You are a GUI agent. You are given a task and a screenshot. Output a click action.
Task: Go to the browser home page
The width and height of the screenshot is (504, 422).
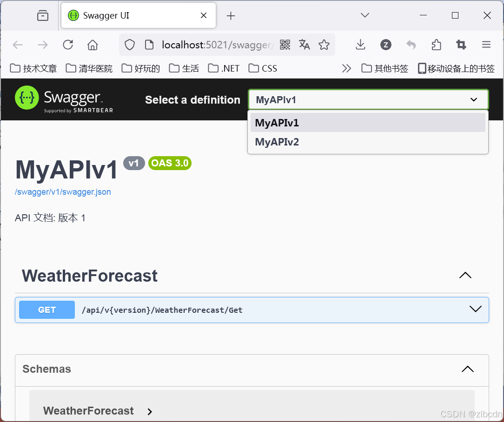[x=93, y=45]
